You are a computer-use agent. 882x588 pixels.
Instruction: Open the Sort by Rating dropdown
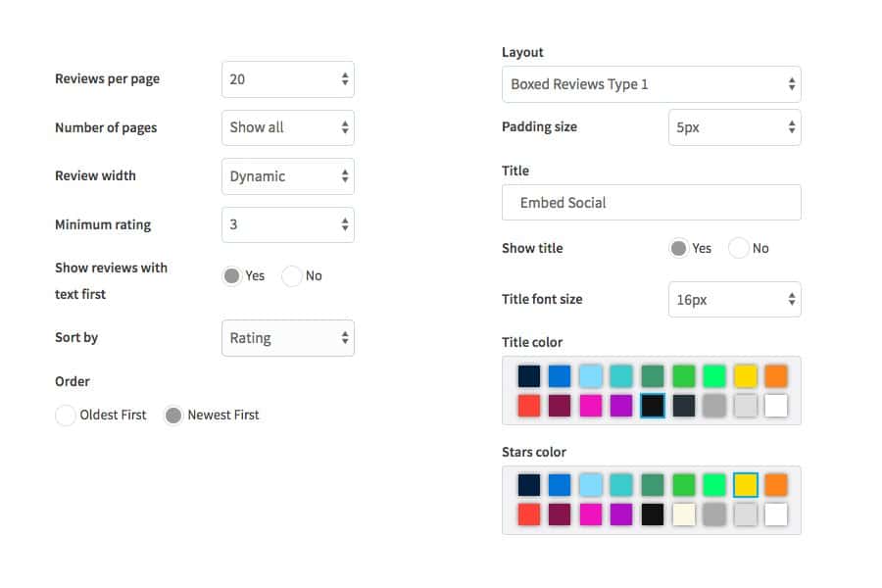pos(287,338)
